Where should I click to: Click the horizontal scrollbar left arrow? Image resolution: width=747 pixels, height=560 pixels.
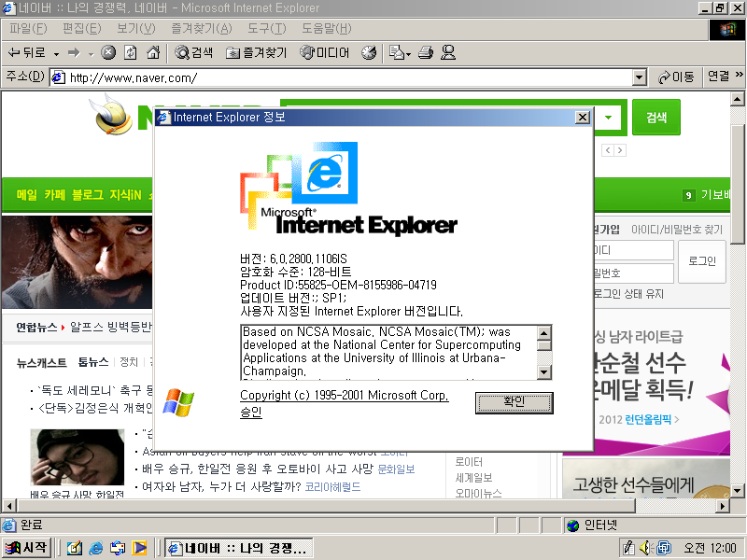9,506
